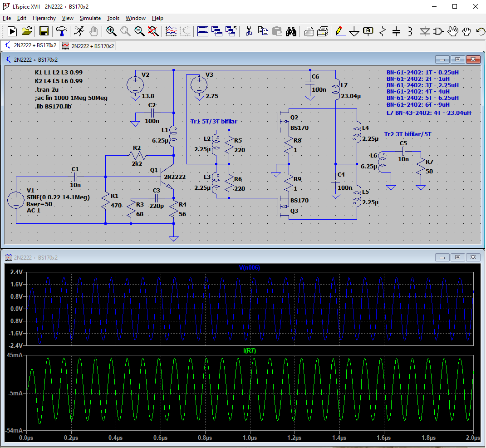Click the I(R7) trace label
Viewport: 486px width, 448px height.
[x=249, y=351]
